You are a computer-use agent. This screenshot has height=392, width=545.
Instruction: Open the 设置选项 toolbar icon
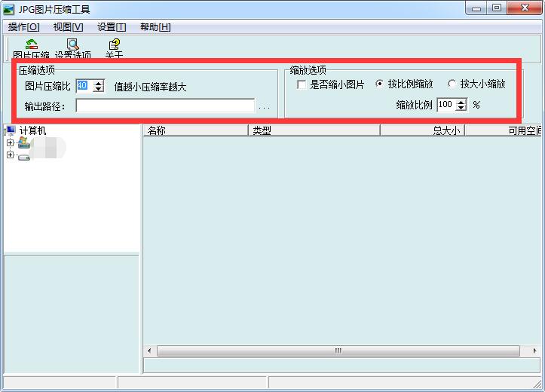click(x=72, y=47)
